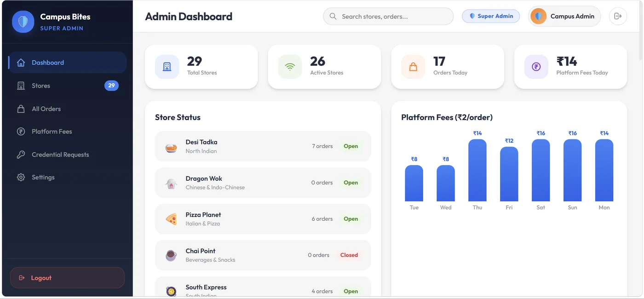This screenshot has height=299, width=644.
Task: Click the South Express dish icon
Action: click(x=171, y=291)
